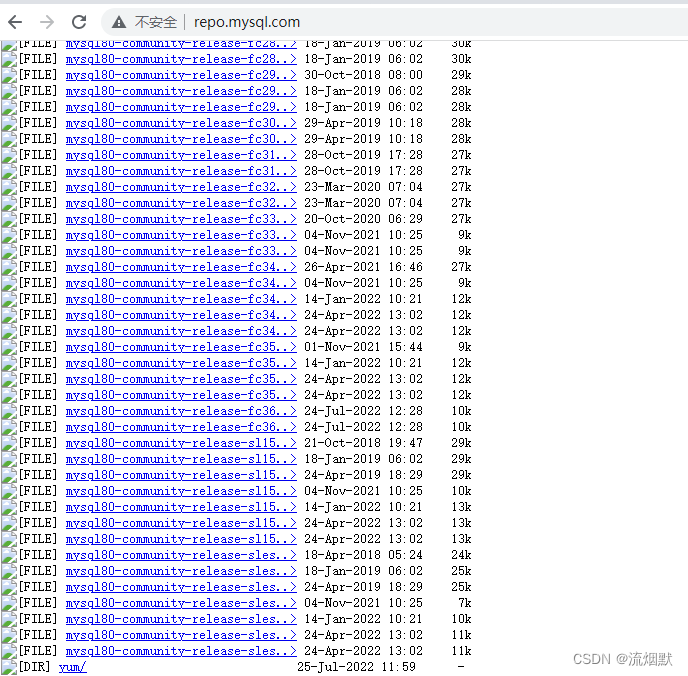This screenshot has height=676, width=688.
Task: Click the date text "01-Nov-2021 15:44"
Action: tap(363, 347)
